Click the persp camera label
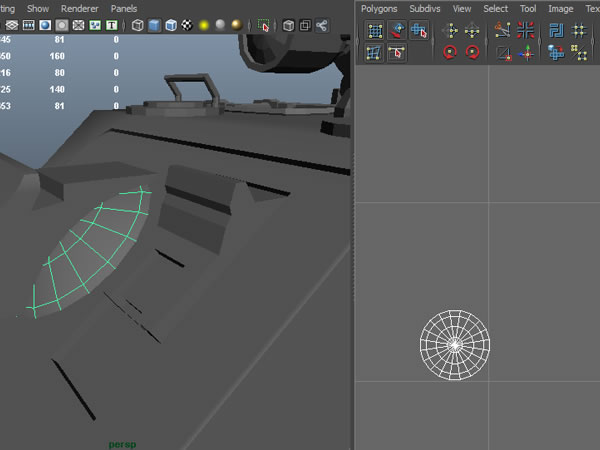The image size is (600, 450). [122, 444]
